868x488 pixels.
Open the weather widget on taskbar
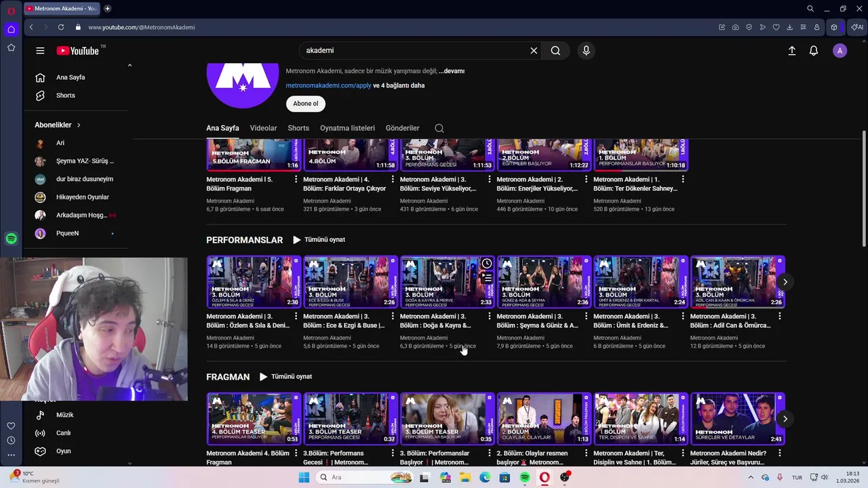[34, 477]
